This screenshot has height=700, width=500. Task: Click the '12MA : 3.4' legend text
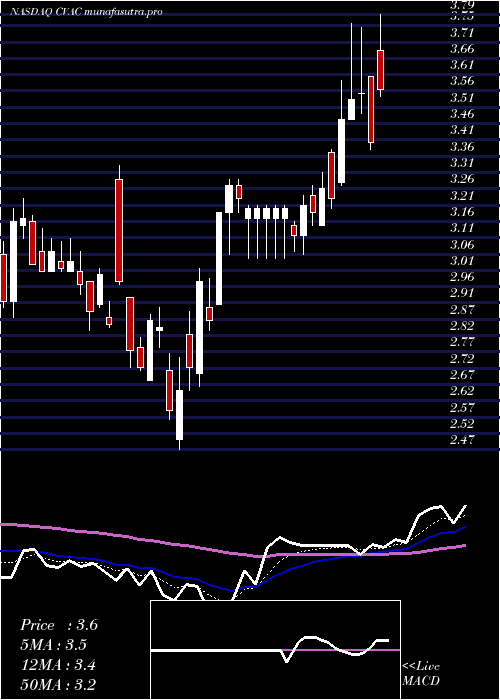click(58, 665)
